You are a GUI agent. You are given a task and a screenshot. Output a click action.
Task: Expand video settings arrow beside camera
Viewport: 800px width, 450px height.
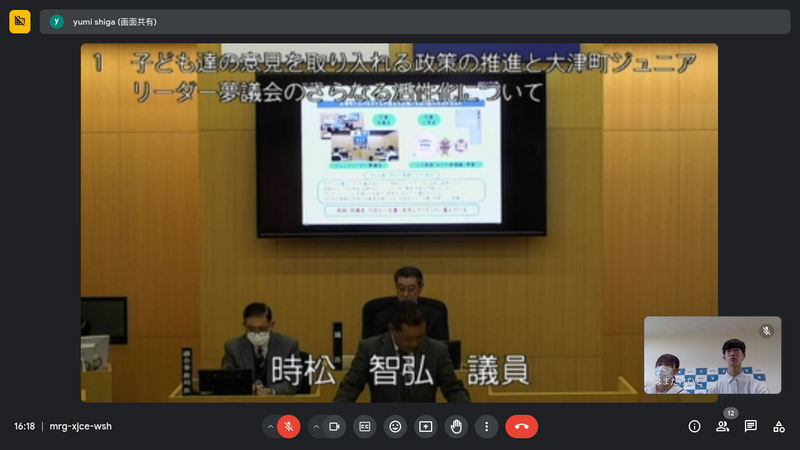(316, 426)
